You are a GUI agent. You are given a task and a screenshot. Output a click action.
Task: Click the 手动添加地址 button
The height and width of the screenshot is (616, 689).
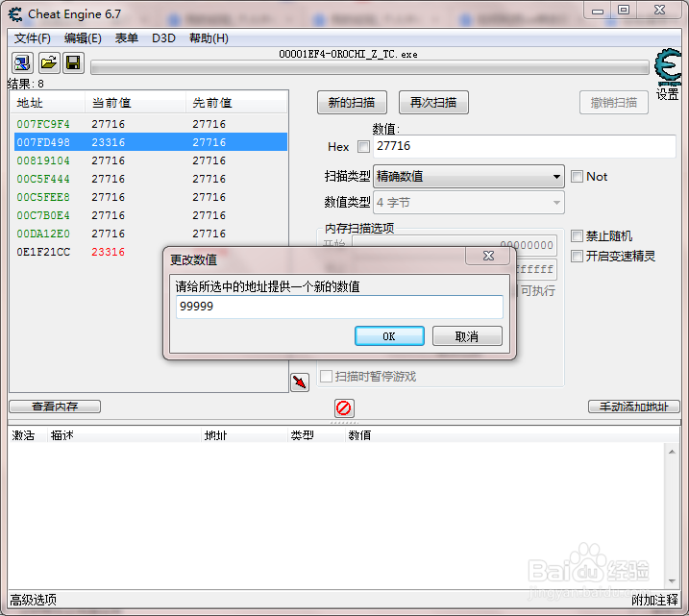tap(633, 407)
